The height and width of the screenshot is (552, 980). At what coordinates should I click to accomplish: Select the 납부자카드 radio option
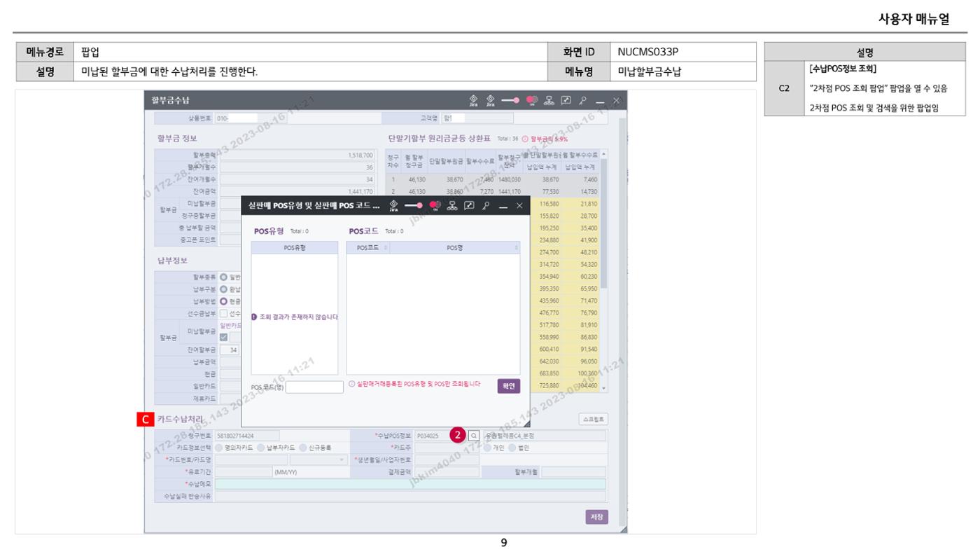261,448
